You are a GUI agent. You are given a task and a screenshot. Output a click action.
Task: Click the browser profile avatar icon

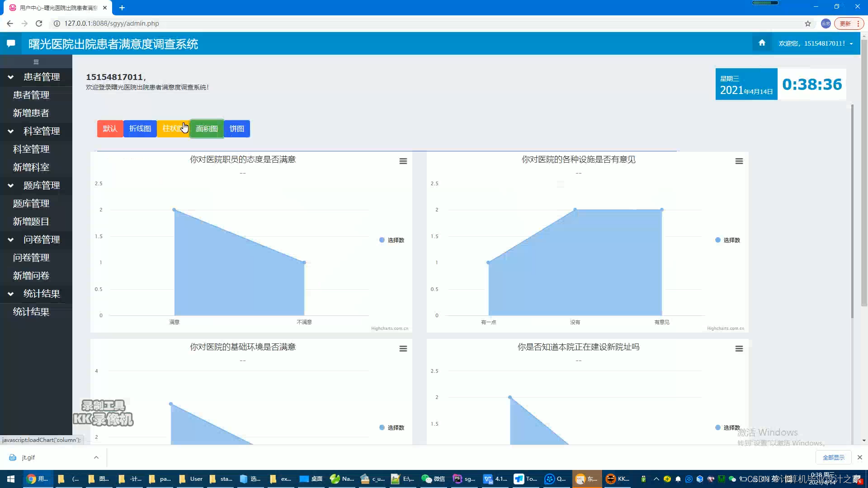point(826,23)
